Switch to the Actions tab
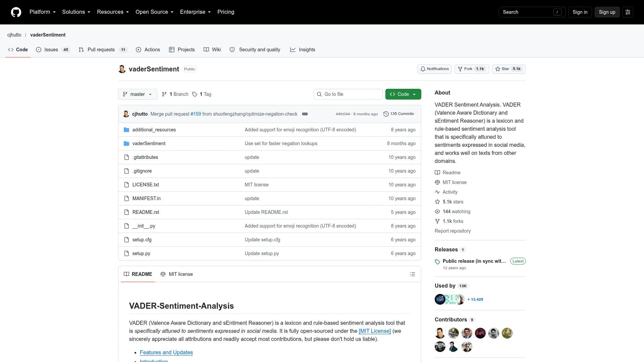Screen dimensions: 644x362 click(148, 50)
